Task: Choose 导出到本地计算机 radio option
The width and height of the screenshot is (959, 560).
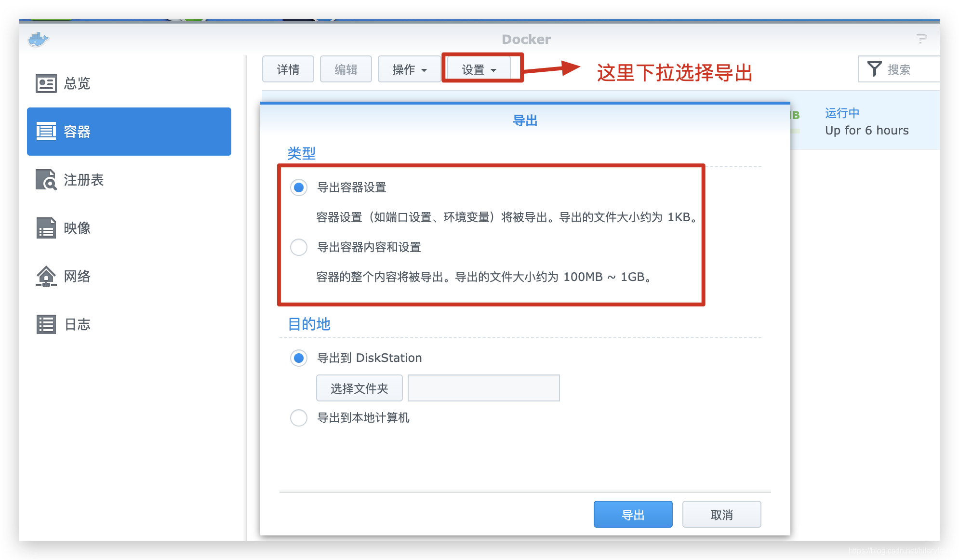Action: [299, 418]
